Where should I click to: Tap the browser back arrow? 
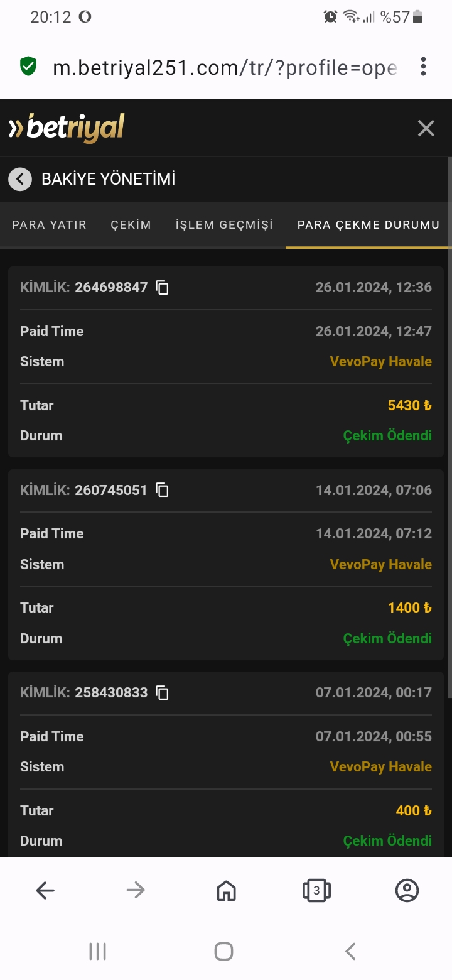[45, 890]
